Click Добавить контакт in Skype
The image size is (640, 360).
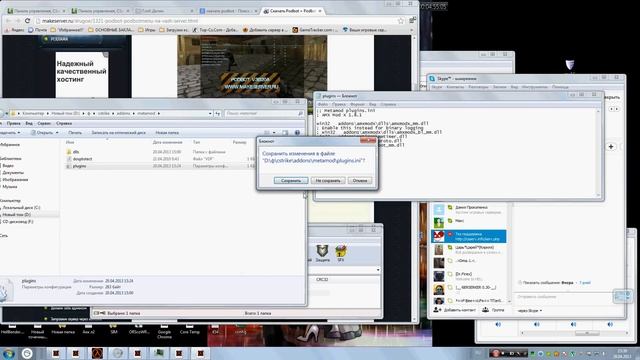(x=455, y=310)
